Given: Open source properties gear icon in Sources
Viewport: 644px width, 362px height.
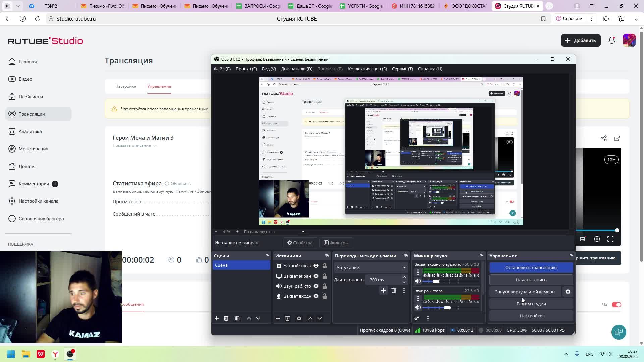Looking at the screenshot, I should pos(299,318).
